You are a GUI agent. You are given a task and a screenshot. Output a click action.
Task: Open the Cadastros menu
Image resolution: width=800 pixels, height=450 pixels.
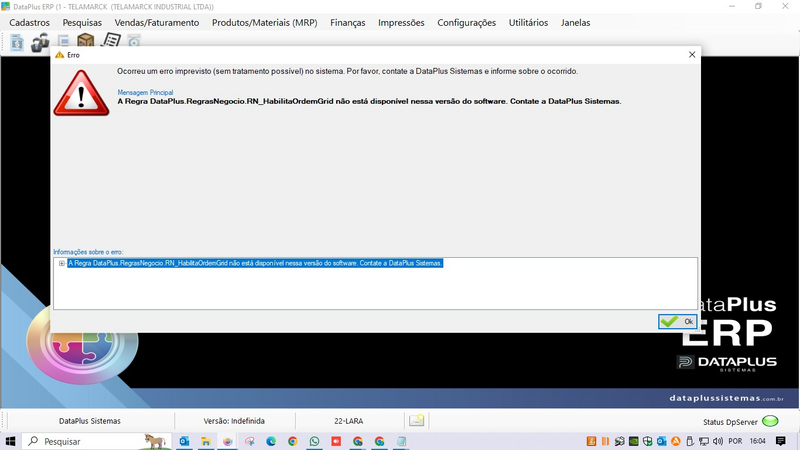[30, 22]
